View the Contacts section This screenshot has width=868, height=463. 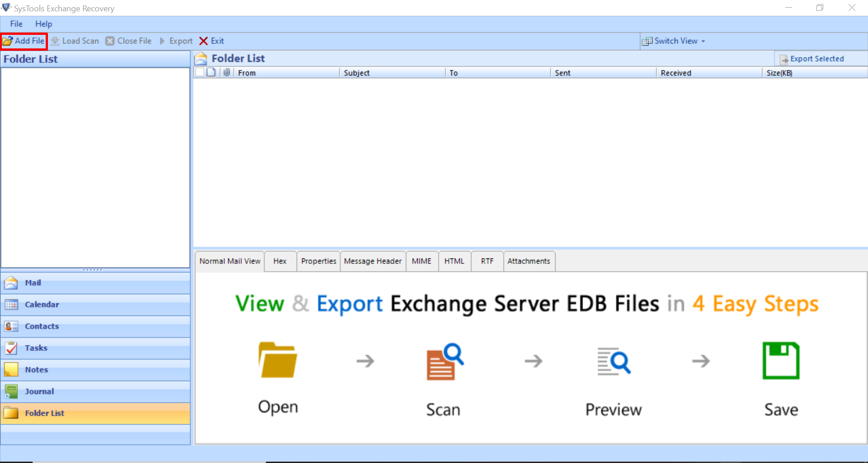coord(42,326)
